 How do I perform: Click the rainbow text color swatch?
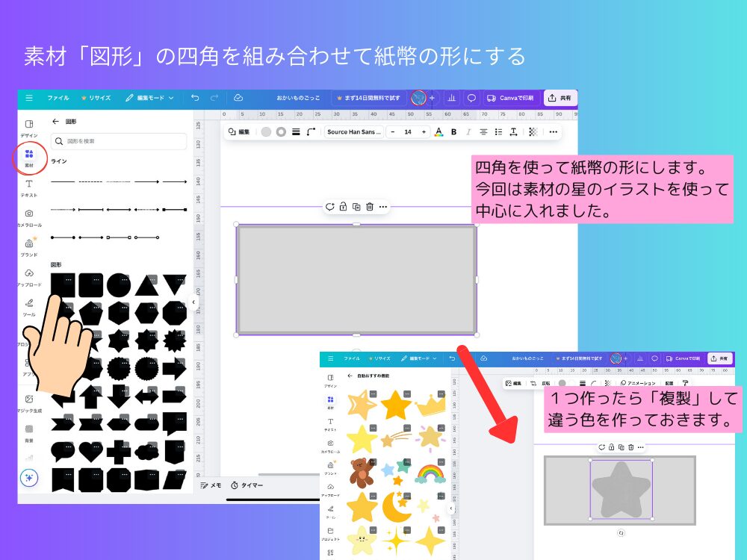(438, 132)
